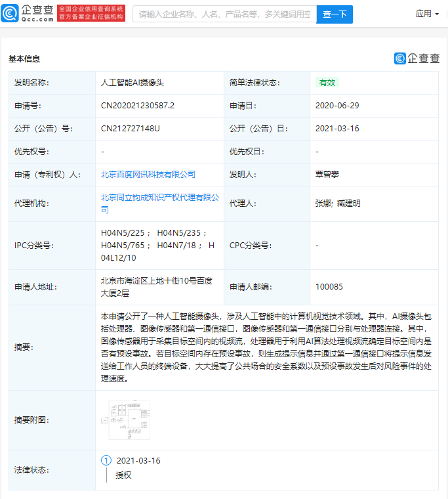
Task: Select the application date 2020-06-29
Action: point(337,105)
